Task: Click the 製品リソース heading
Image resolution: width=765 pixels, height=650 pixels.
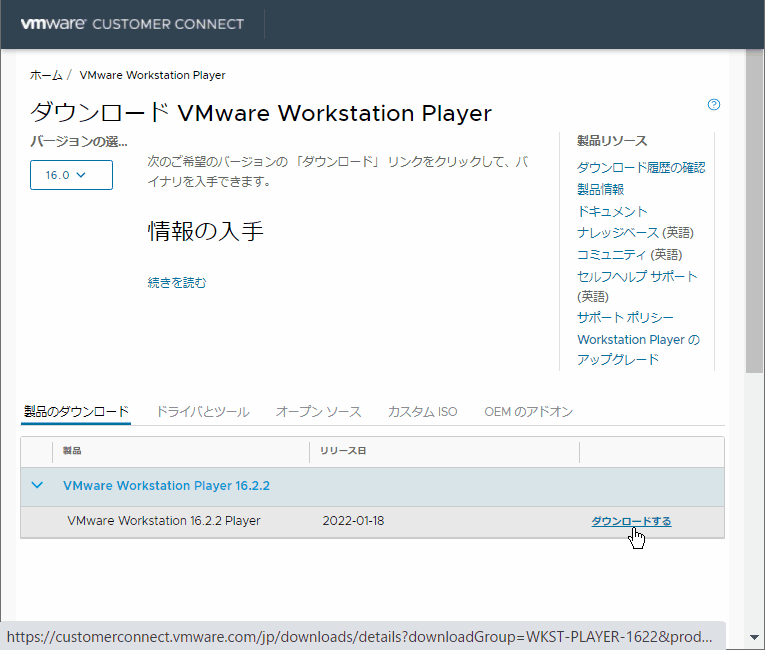Action: coord(612,141)
